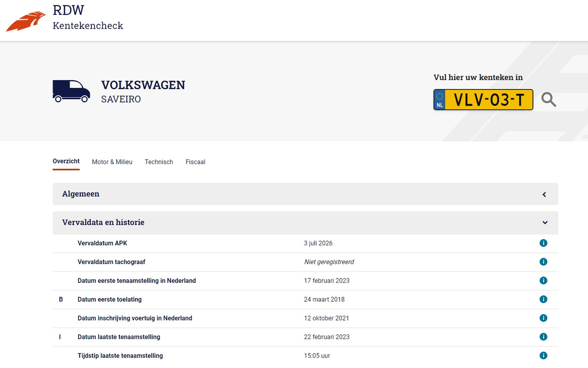Open info for Datum eerste toelating
The width and height of the screenshot is (588, 368).
543,299
